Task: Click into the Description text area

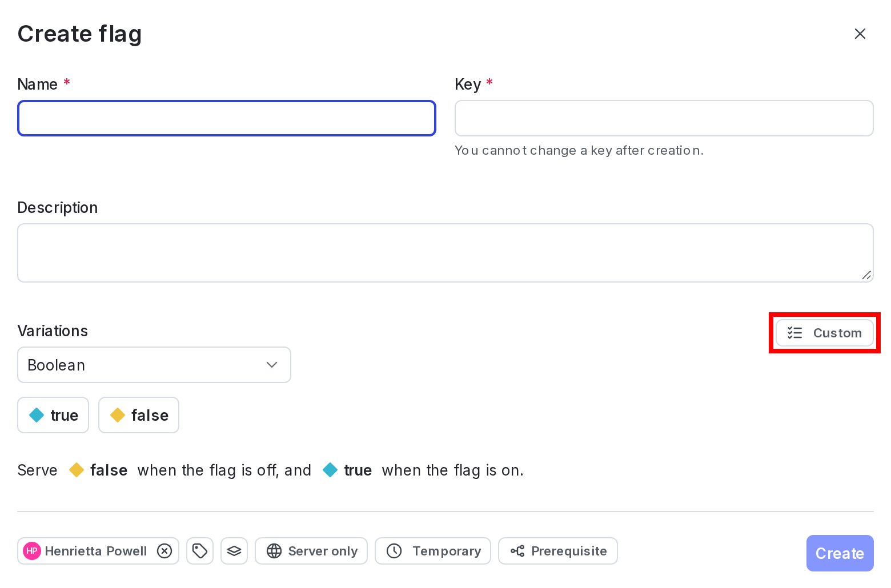Action: click(445, 253)
